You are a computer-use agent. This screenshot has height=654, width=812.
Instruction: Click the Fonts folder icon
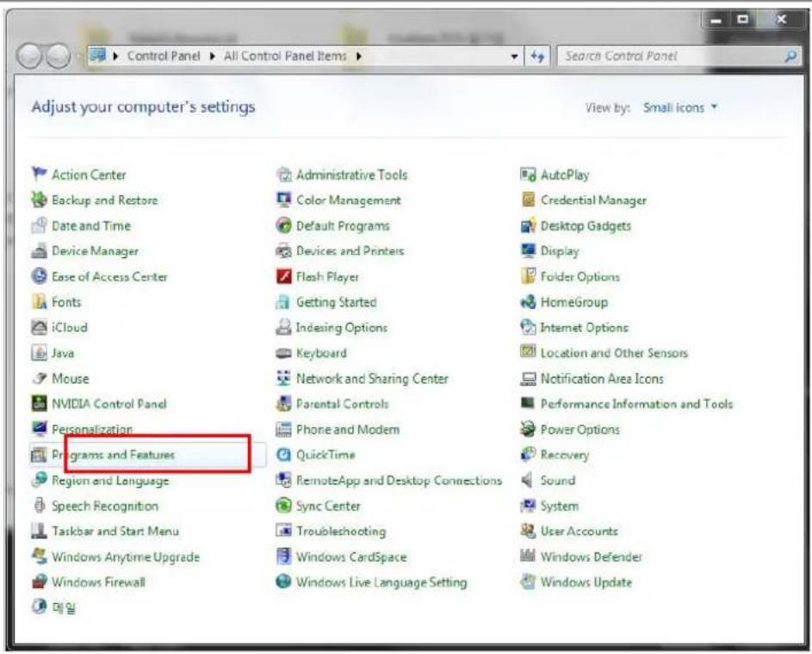coord(39,301)
